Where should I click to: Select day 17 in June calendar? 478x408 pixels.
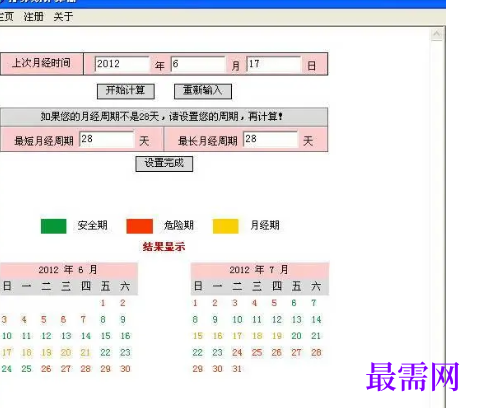pos(7,352)
